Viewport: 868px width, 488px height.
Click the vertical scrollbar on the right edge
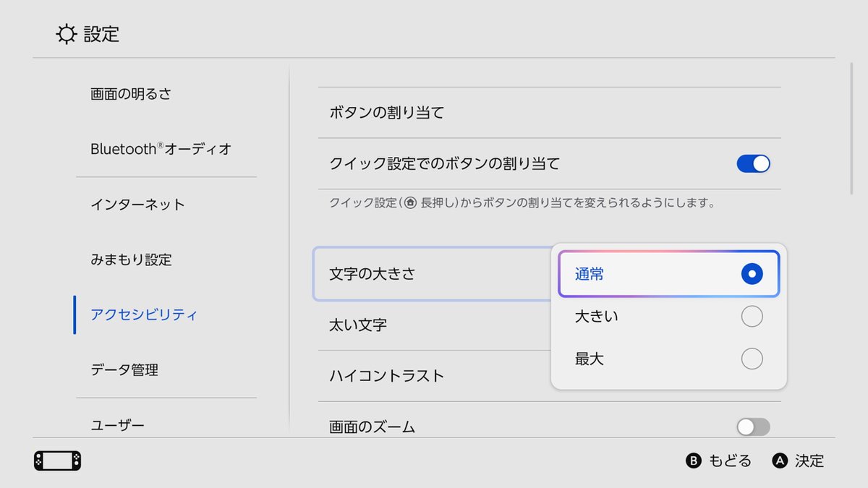click(x=851, y=129)
